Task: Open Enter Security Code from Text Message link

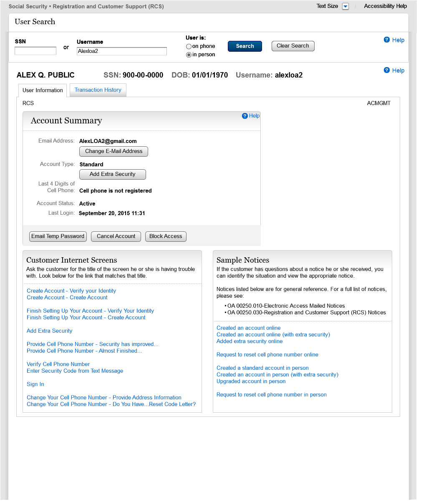Action: (75, 371)
